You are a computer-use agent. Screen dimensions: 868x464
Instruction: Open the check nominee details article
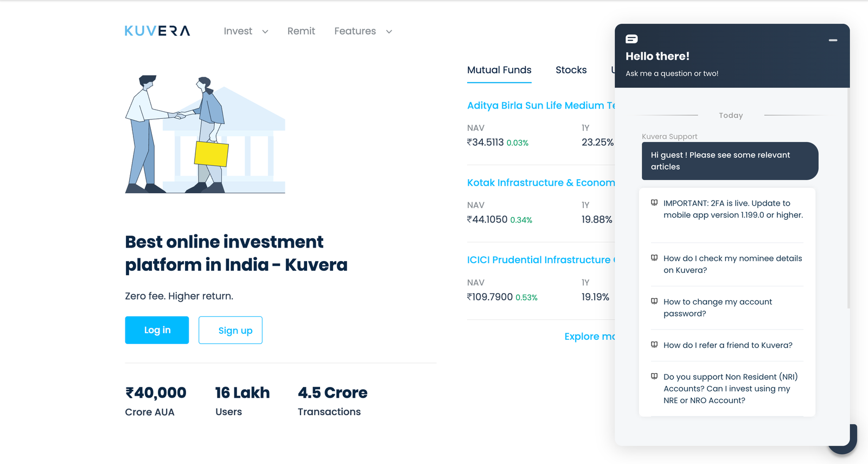point(732,264)
